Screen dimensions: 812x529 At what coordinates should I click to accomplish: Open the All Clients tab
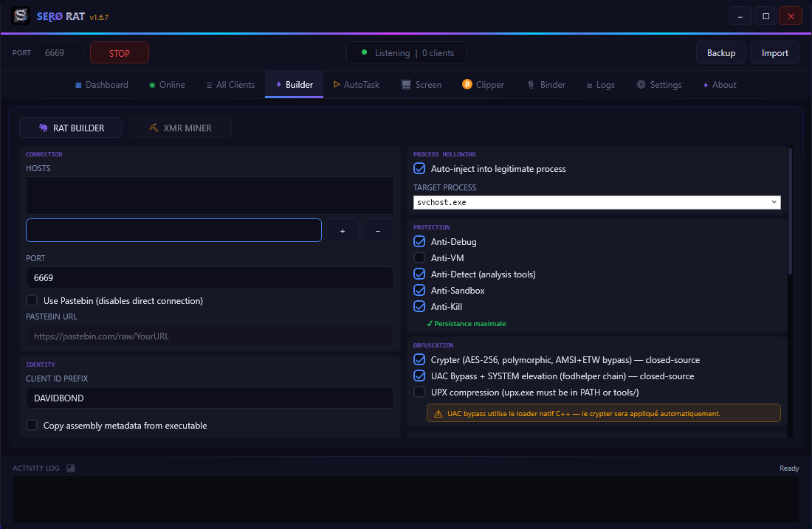(230, 85)
